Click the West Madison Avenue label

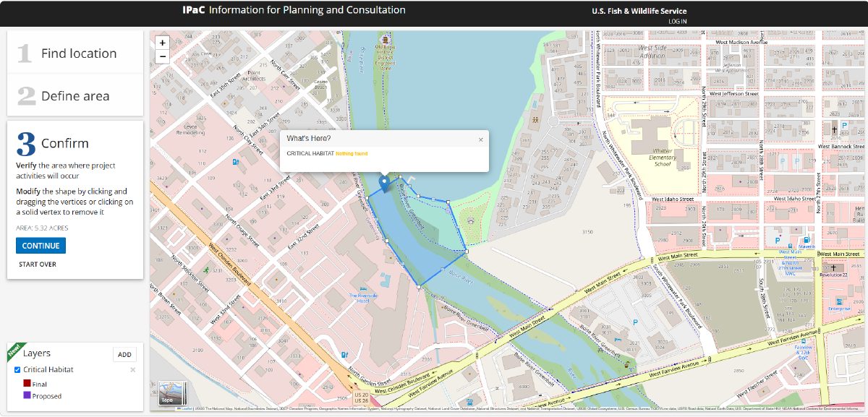click(x=741, y=43)
